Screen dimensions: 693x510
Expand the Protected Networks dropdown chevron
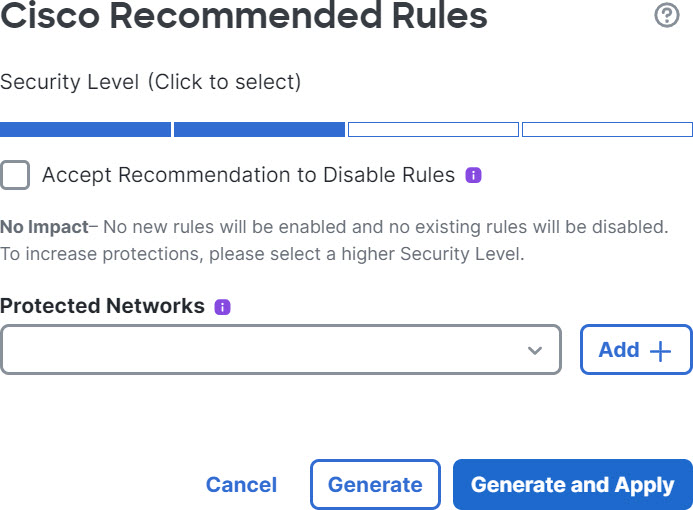pyautogui.click(x=535, y=350)
